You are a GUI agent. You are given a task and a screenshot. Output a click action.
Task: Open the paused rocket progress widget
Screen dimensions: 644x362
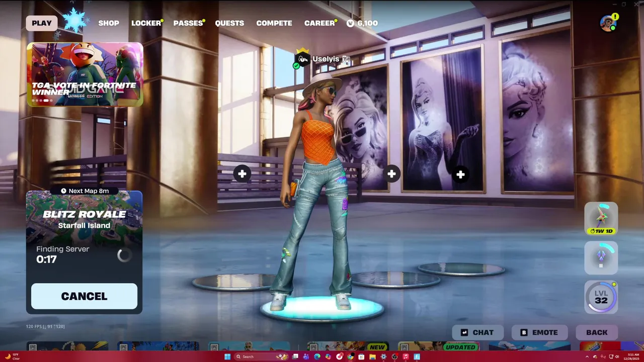(601, 258)
